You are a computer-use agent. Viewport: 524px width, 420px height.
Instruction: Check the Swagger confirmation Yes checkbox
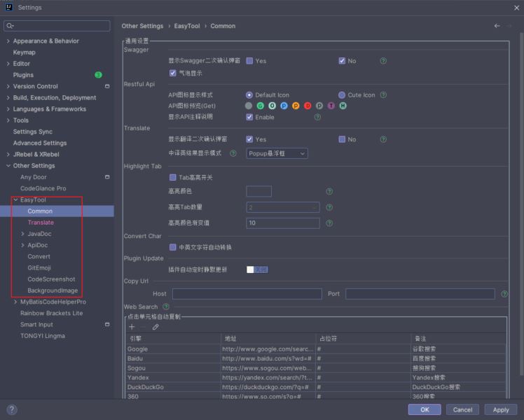[249, 61]
